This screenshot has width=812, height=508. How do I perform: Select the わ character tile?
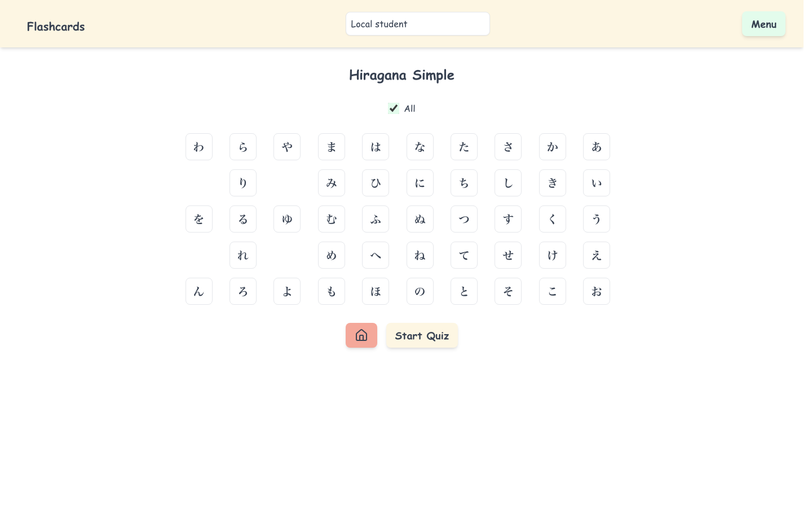(199, 147)
